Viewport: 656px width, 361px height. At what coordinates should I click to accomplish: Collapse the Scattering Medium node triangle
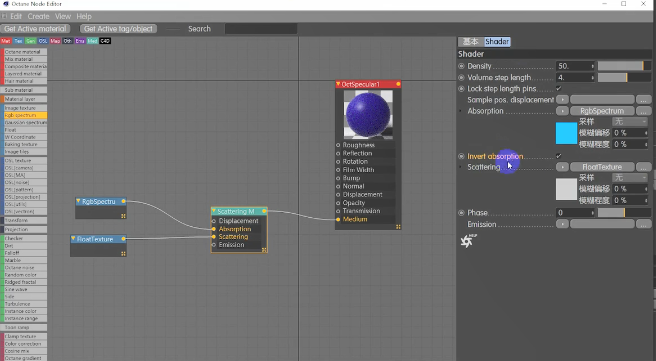tap(214, 211)
